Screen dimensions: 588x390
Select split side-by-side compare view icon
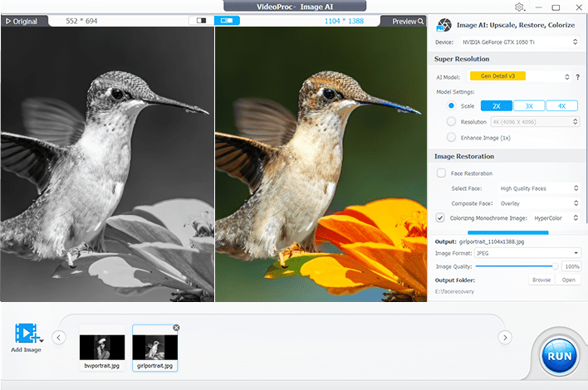[227, 21]
